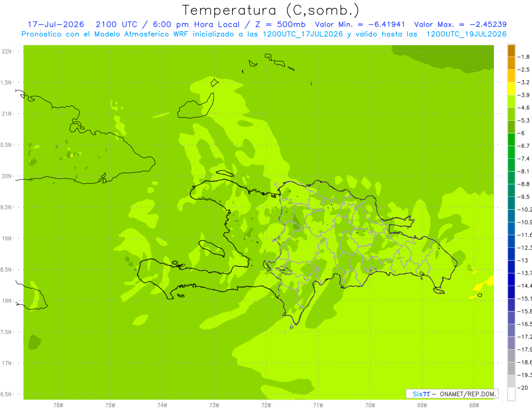Click the green swatch between -4.6 and -5.3
This screenshot has height=411, width=532.
[x=511, y=114]
